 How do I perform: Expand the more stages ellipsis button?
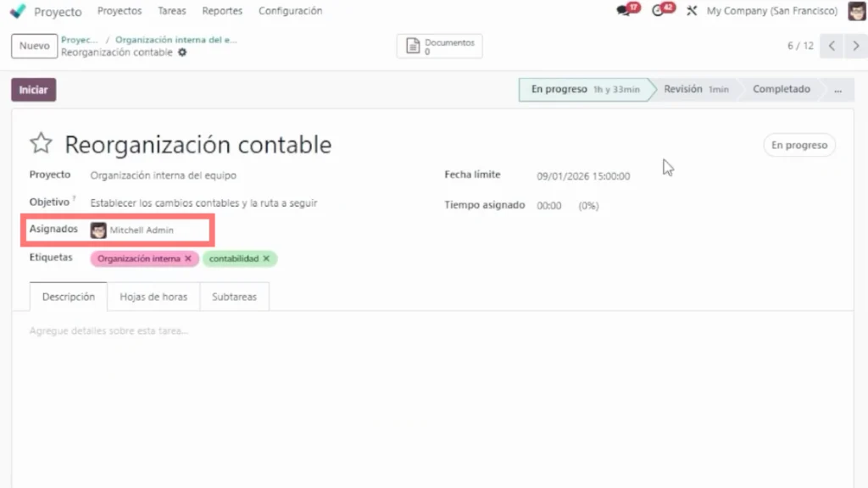(837, 89)
